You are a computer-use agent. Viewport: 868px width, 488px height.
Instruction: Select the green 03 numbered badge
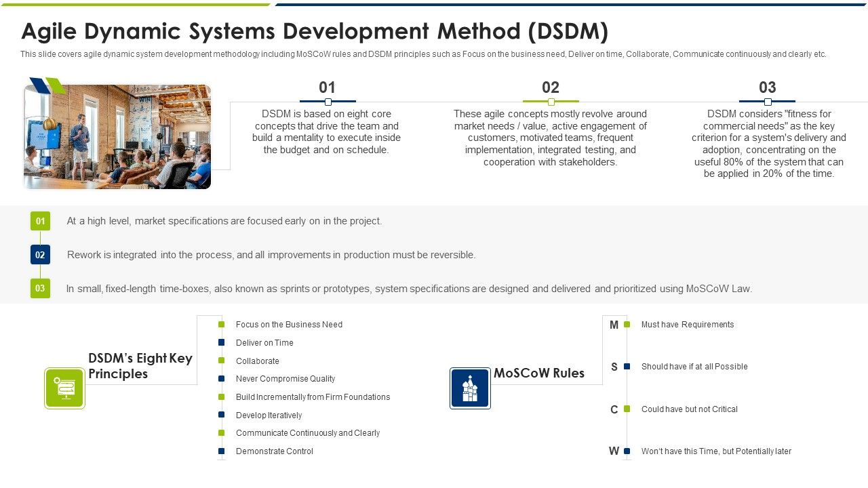tap(40, 288)
